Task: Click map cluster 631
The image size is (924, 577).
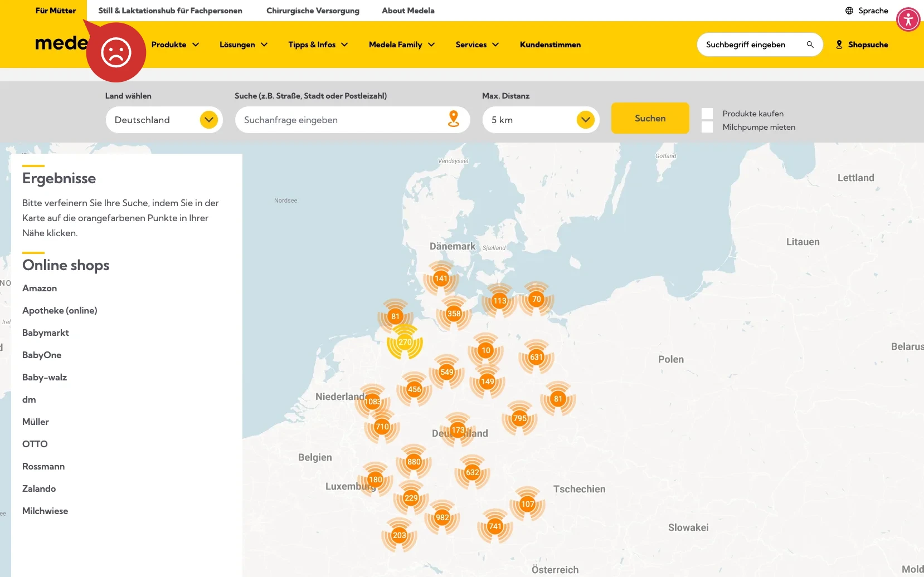Action: coord(536,357)
